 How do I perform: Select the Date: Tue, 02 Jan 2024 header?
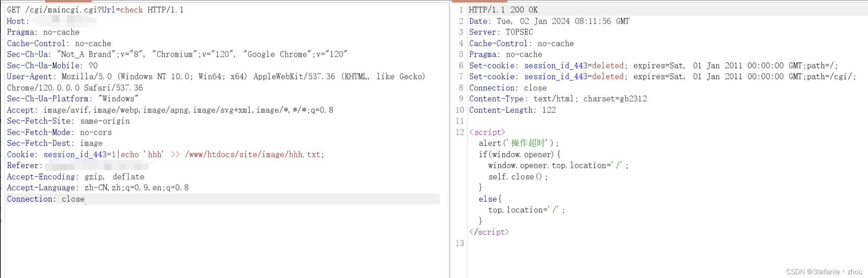click(x=549, y=21)
